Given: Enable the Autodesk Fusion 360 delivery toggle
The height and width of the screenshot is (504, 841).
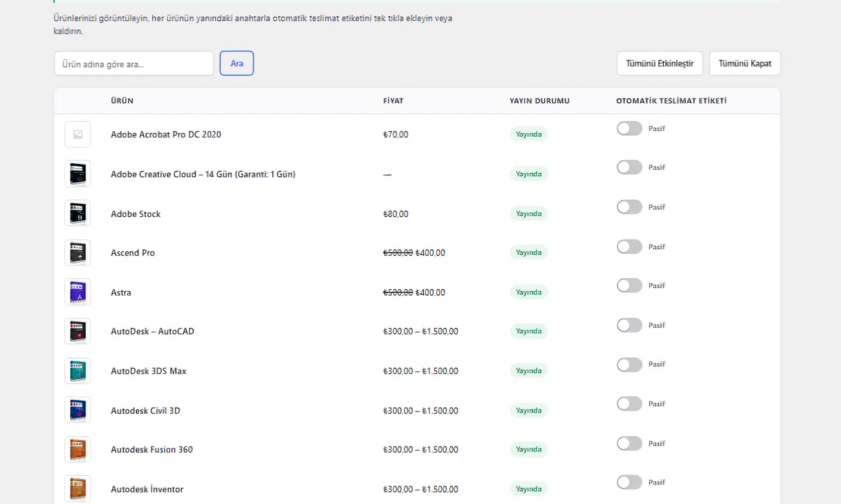Looking at the screenshot, I should [x=629, y=443].
